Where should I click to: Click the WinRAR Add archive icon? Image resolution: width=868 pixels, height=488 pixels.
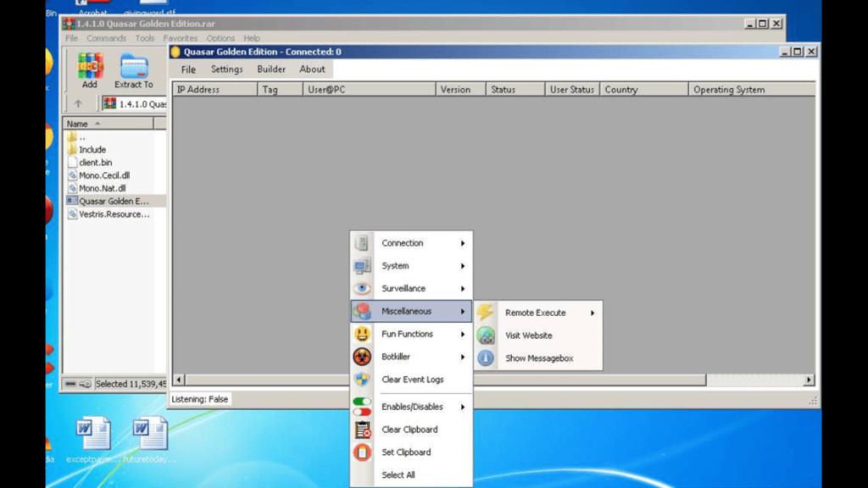click(x=90, y=66)
